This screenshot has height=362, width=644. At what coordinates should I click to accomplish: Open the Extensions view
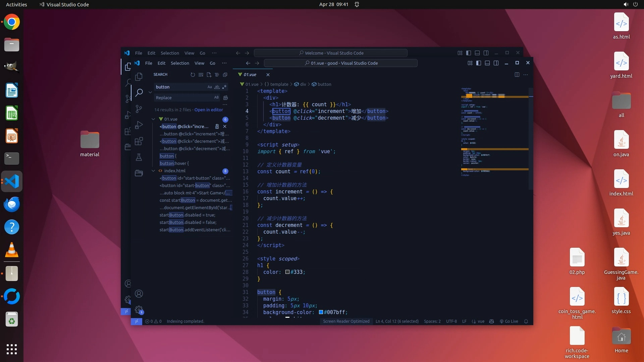139,141
